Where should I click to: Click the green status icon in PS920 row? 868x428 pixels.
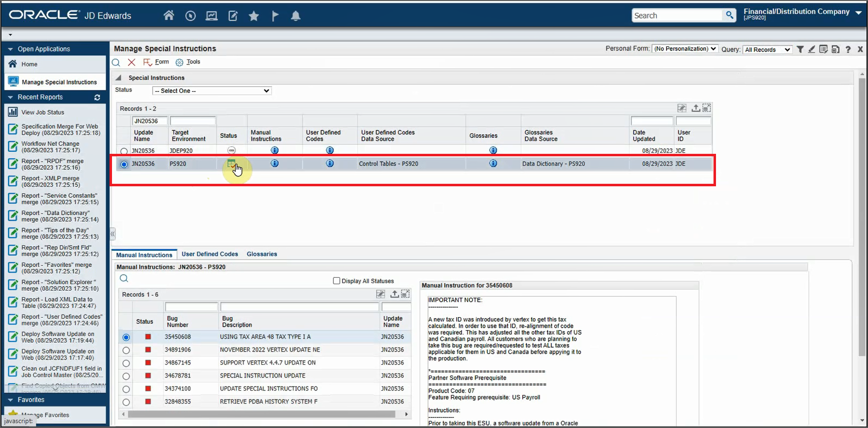(x=231, y=163)
